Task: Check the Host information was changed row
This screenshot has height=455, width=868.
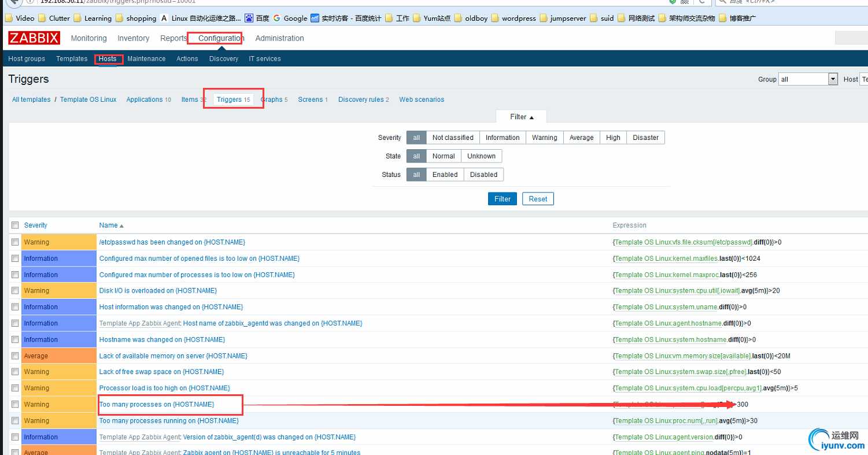Action: click(x=15, y=307)
